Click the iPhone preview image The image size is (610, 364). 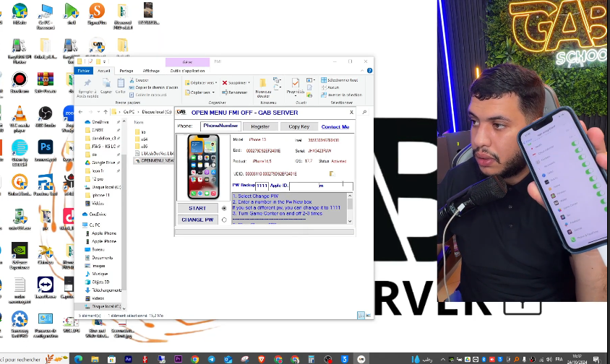(x=203, y=167)
